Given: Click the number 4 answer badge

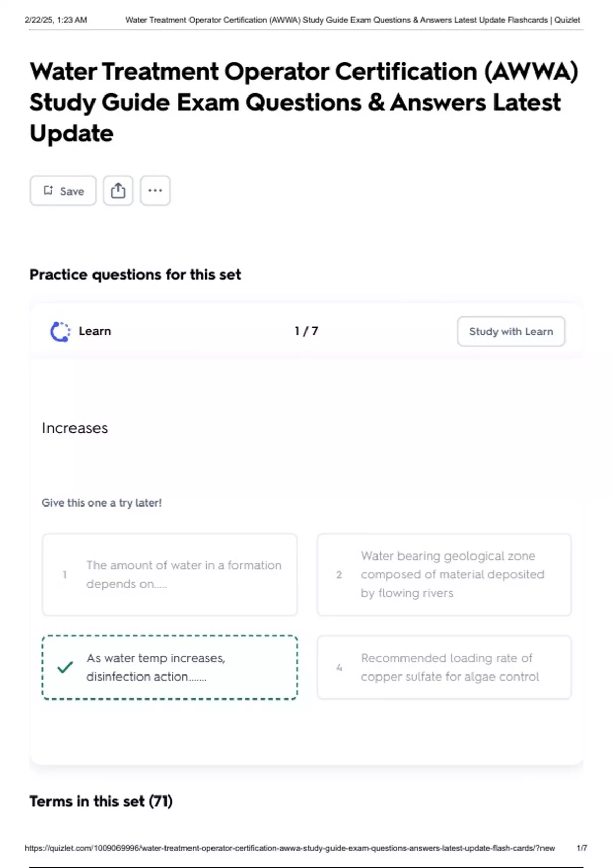Looking at the screenshot, I should 339,667.
